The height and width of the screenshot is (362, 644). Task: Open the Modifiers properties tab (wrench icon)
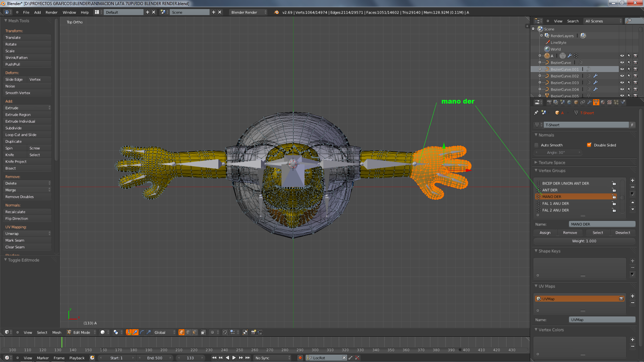pos(589,102)
